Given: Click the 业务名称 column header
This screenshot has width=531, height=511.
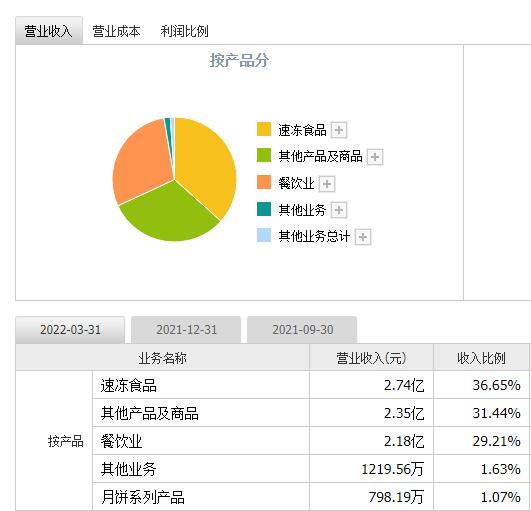Looking at the screenshot, I should (162, 358).
